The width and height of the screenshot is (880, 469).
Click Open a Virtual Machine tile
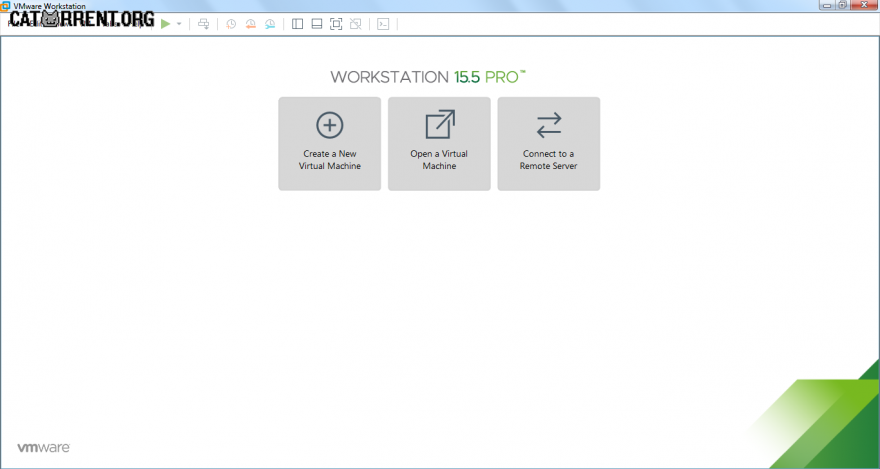pyautogui.click(x=439, y=144)
